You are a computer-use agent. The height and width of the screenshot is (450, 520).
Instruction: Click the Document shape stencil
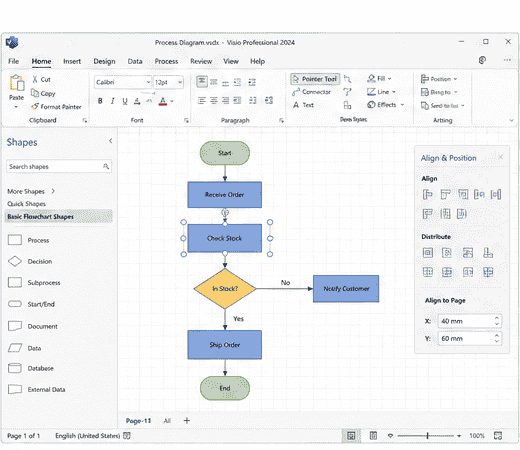pos(15,326)
